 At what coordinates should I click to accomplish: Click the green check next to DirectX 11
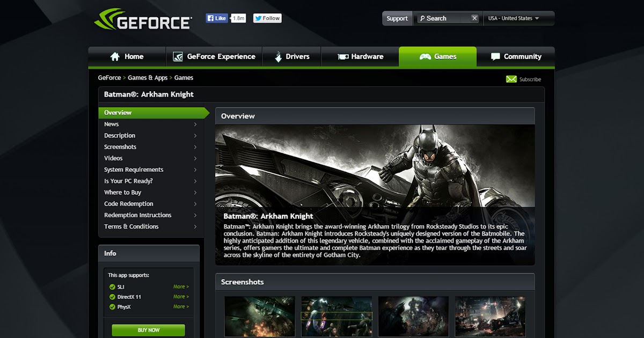[x=112, y=297]
